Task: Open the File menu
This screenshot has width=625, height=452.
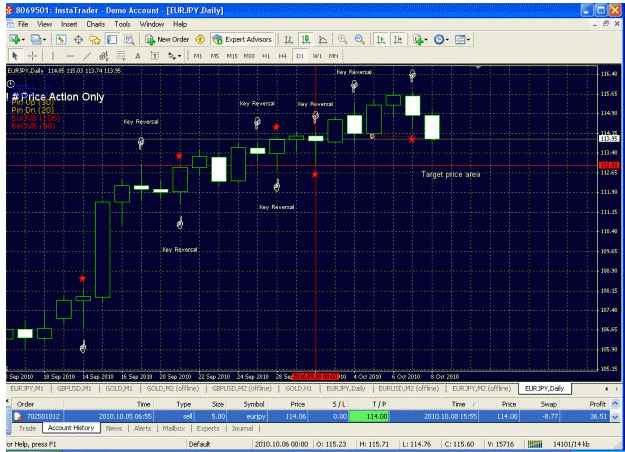Action: [23, 24]
